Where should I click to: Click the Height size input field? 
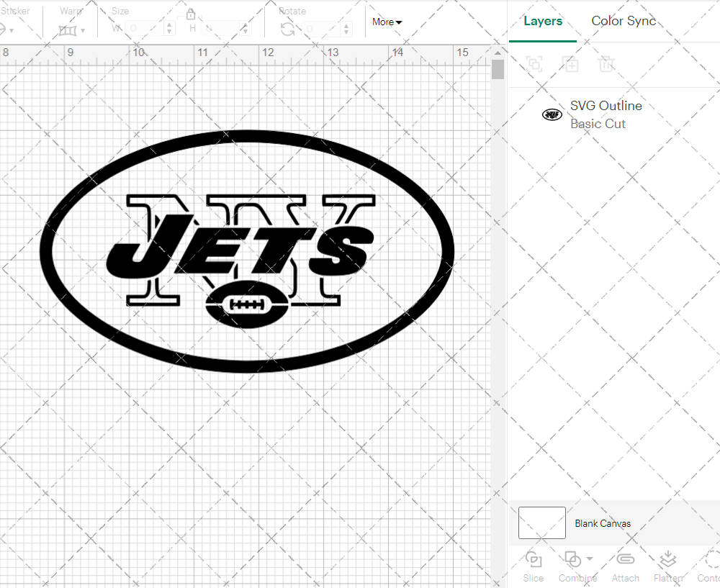tap(221, 29)
